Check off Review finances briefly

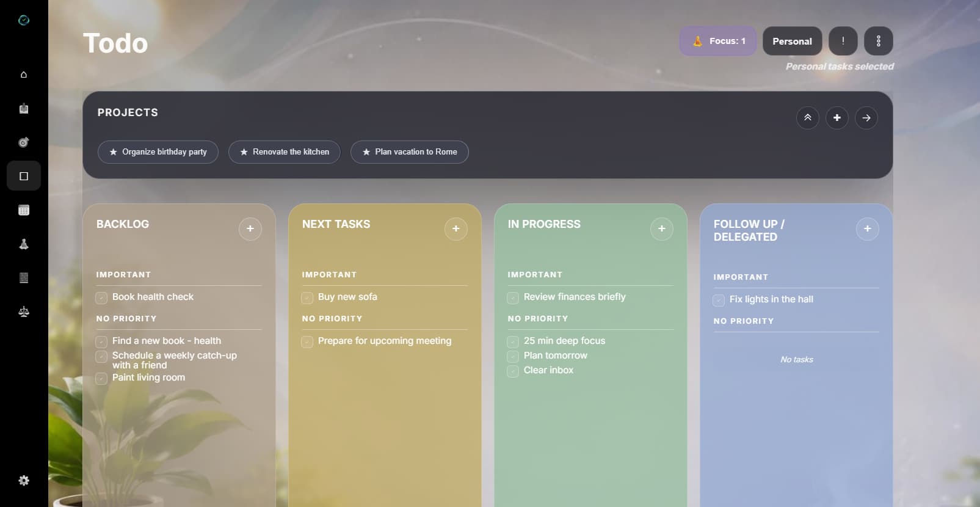coord(513,298)
